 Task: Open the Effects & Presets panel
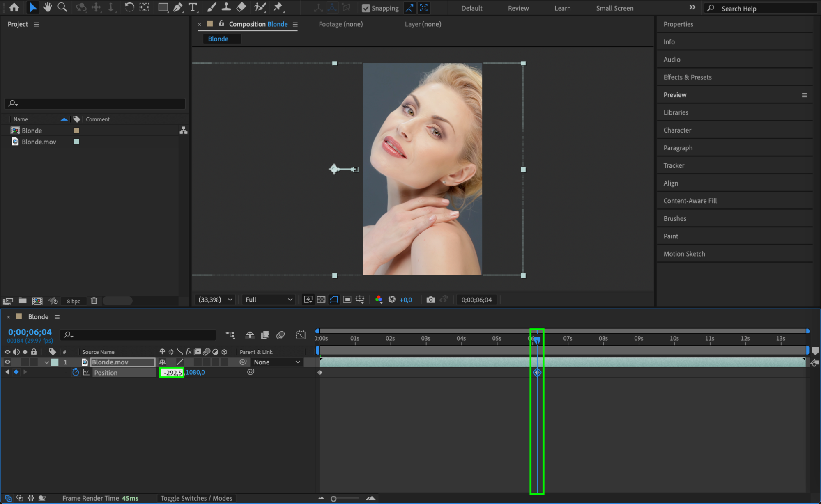tap(687, 77)
